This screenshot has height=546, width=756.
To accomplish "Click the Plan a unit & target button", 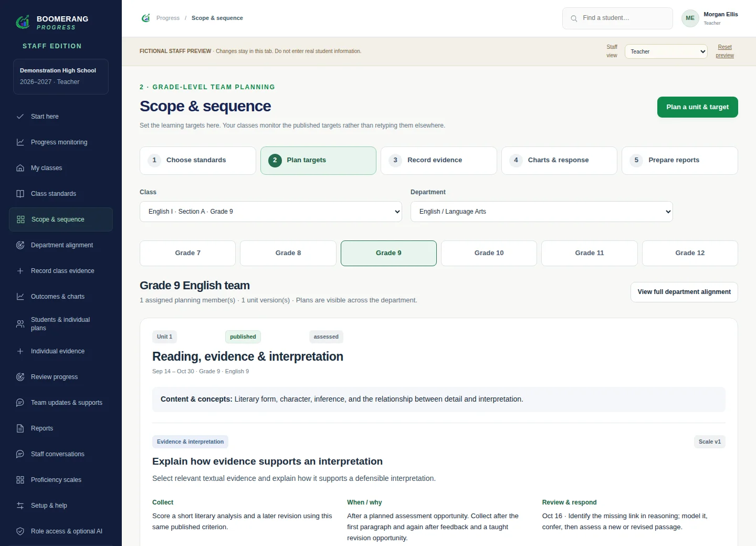I will [x=698, y=107].
